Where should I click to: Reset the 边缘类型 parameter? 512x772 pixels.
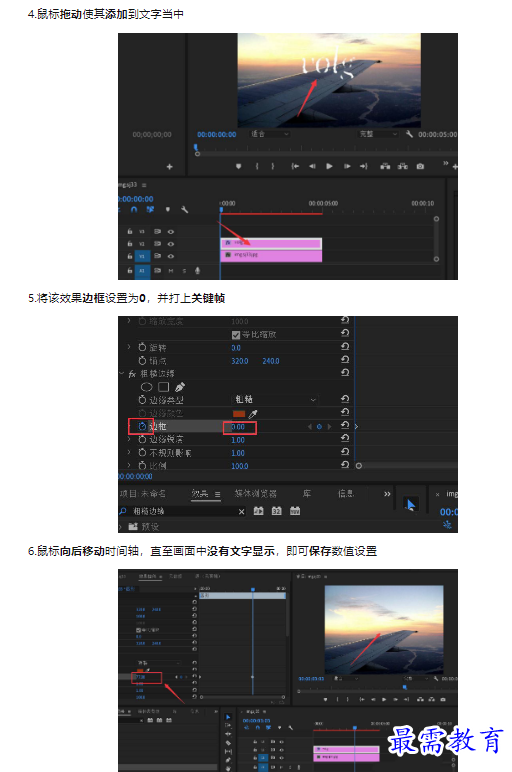click(345, 399)
